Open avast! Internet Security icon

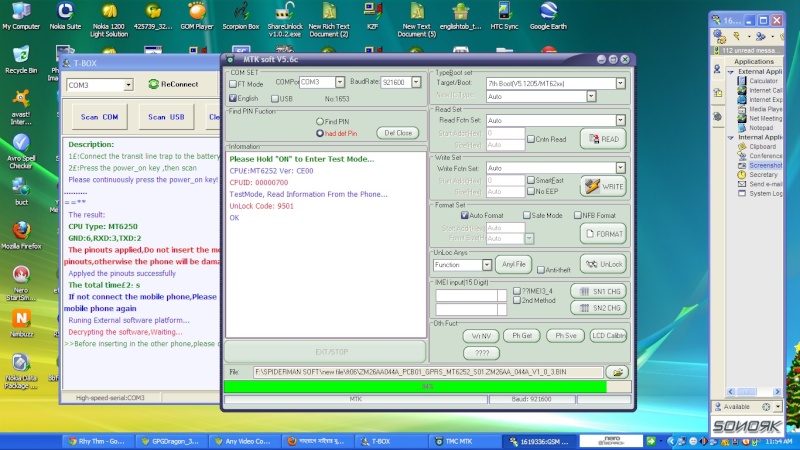[21, 108]
